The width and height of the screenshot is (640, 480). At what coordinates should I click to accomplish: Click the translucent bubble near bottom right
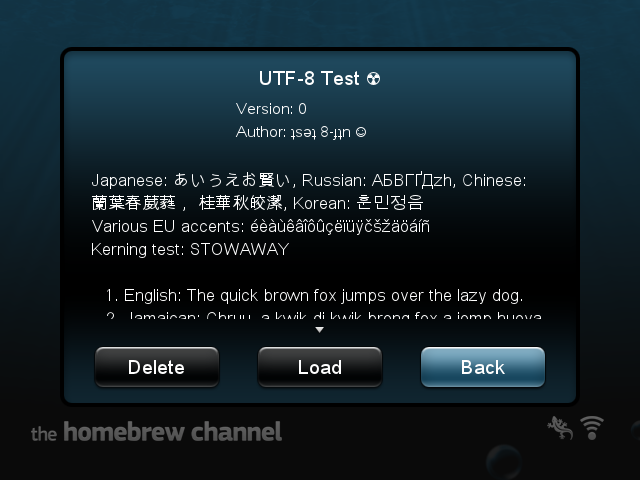point(504,462)
